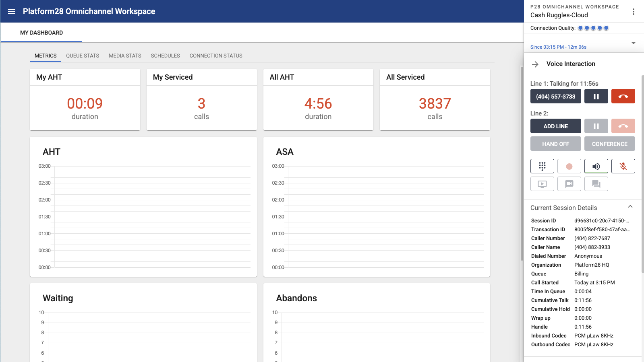This screenshot has width=644, height=362.
Task: Open the agent status dropdown arrow
Action: (633, 43)
